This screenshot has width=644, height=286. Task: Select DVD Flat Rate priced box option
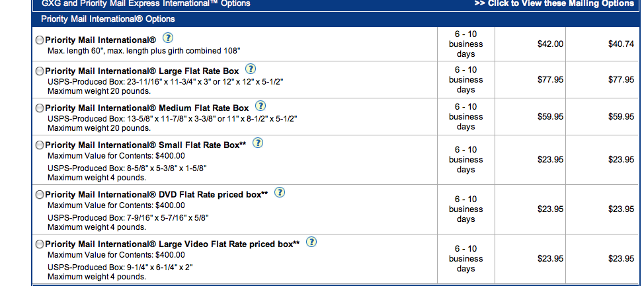click(40, 195)
